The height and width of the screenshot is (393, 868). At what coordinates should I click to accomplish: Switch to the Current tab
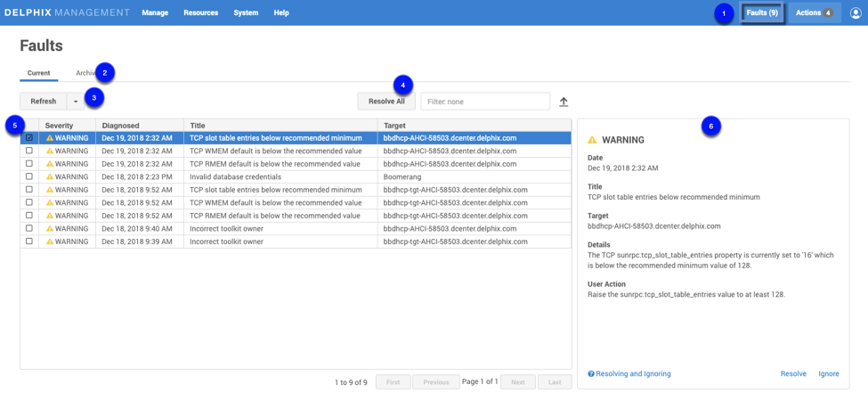(38, 73)
